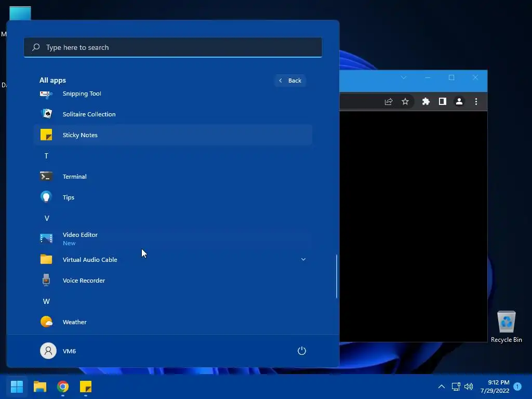Click the network icon in system tray
Image resolution: width=532 pixels, height=399 pixels.
456,387
